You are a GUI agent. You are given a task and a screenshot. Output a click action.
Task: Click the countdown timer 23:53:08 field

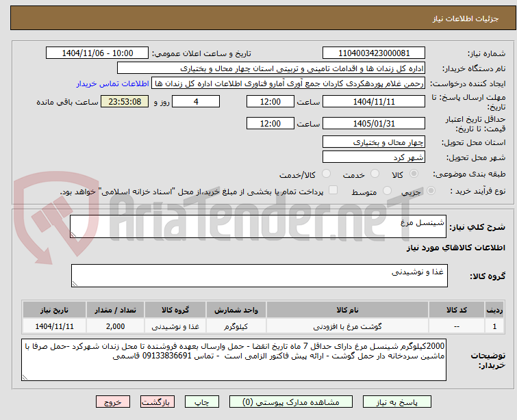(125, 101)
